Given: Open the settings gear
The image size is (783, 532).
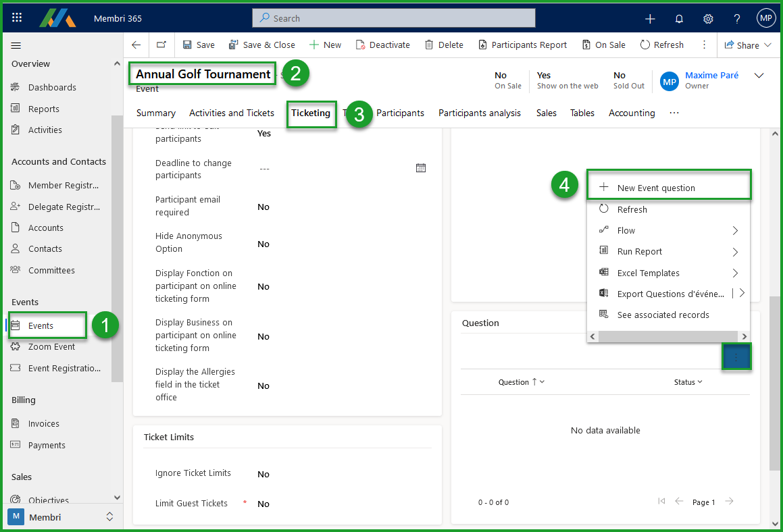Looking at the screenshot, I should coord(708,18).
